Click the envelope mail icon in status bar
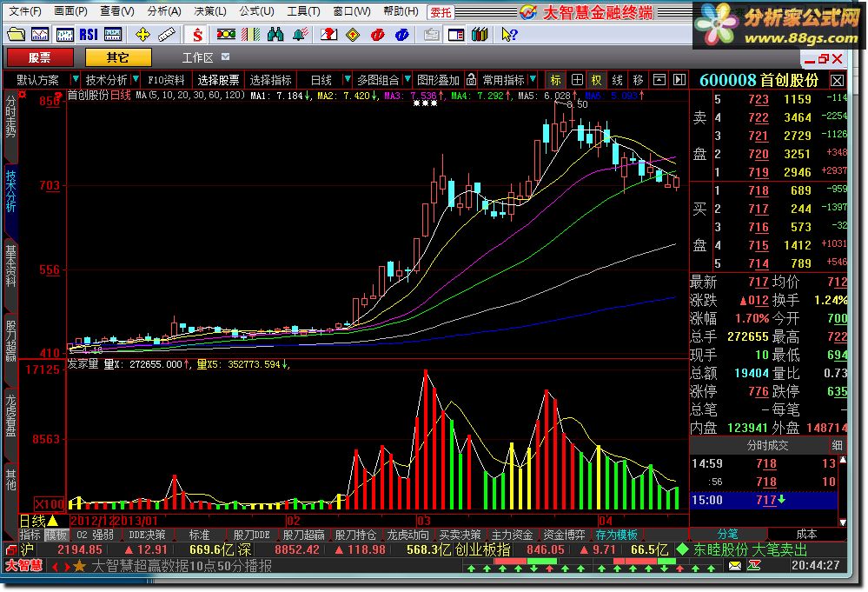 point(734,565)
